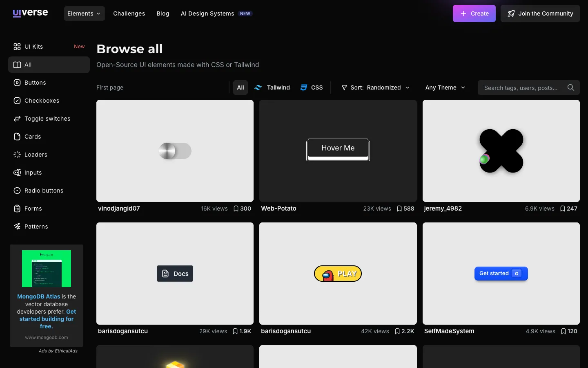Open jeremy_4982 author profile
588x368 pixels.
[443, 209]
